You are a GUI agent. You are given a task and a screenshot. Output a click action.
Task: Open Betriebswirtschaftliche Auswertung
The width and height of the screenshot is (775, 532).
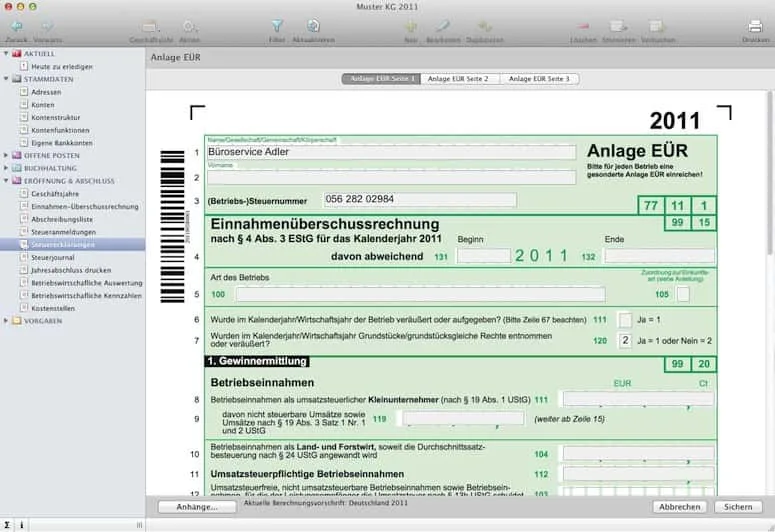86,283
